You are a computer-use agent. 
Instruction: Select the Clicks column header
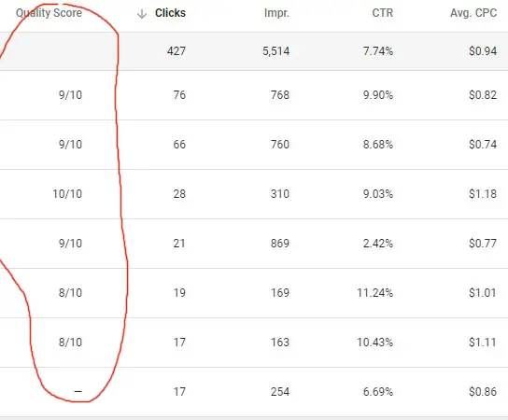(x=170, y=13)
